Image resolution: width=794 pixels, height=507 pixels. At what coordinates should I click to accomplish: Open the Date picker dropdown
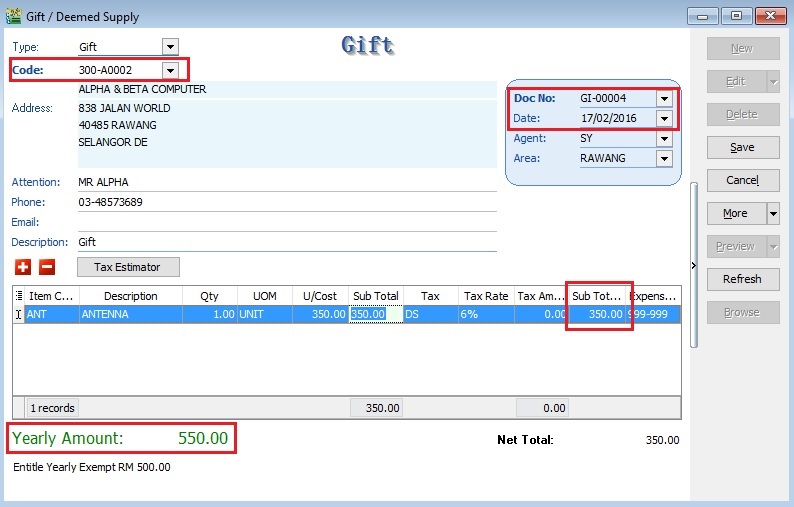click(664, 118)
